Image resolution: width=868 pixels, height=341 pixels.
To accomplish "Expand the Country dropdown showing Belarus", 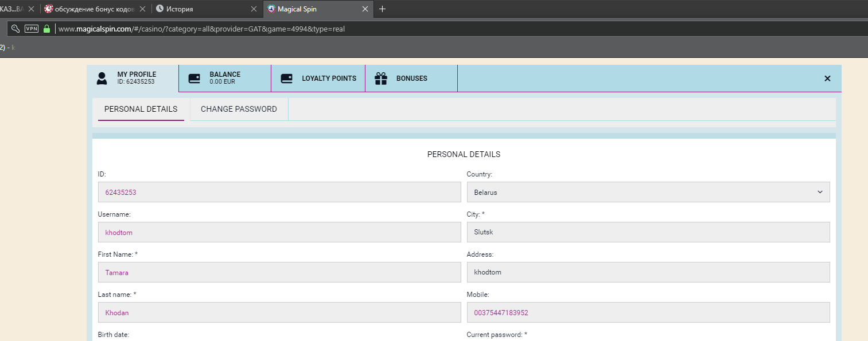I will [648, 192].
